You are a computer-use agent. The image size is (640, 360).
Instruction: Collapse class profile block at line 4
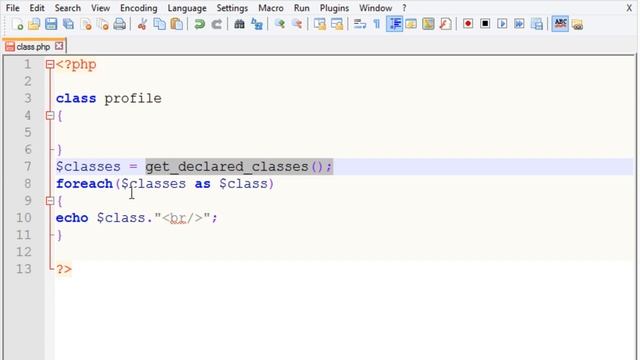50,116
